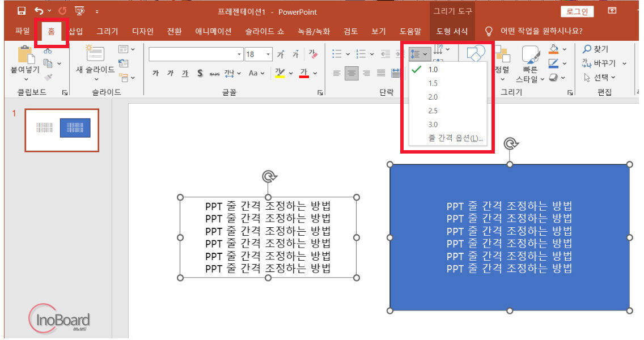Open the Arrange (정렬) menu

502,63
